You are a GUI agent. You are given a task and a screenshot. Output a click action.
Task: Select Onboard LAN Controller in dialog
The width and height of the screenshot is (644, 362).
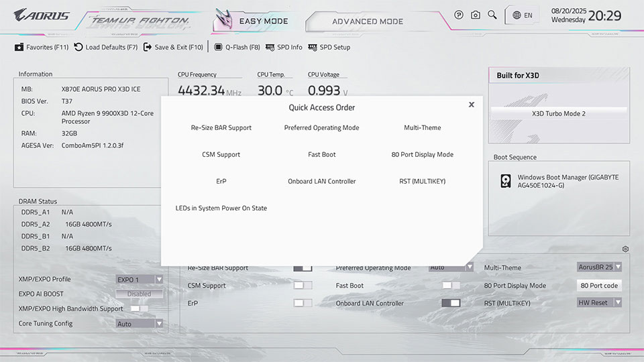pos(321,181)
